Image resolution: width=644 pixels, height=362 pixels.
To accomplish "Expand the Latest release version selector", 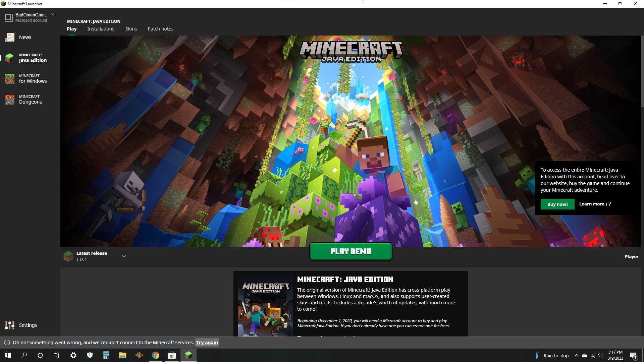I will pos(124,256).
